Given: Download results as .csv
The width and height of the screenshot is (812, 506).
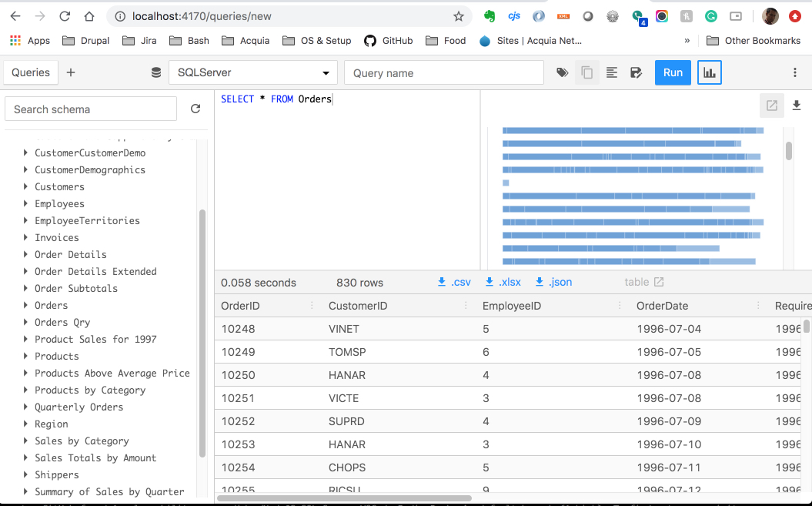Looking at the screenshot, I should (x=454, y=282).
